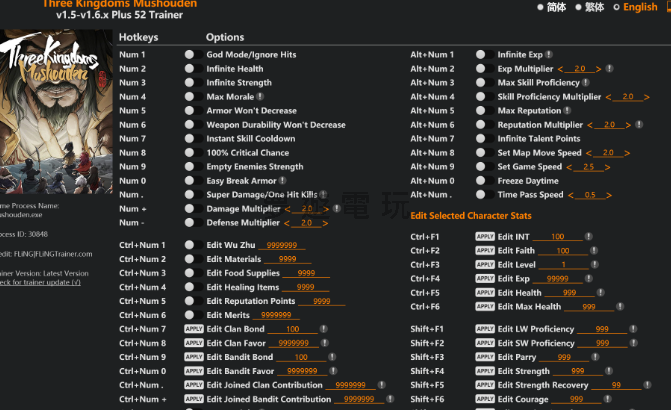The height and width of the screenshot is (410, 671).
Task: Toggle Infinite Talent Points
Action: tap(484, 139)
